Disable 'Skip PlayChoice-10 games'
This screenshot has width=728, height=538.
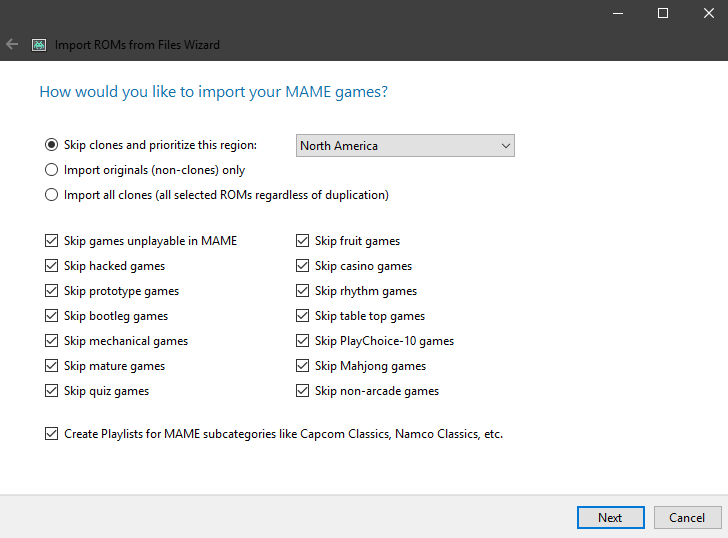303,341
